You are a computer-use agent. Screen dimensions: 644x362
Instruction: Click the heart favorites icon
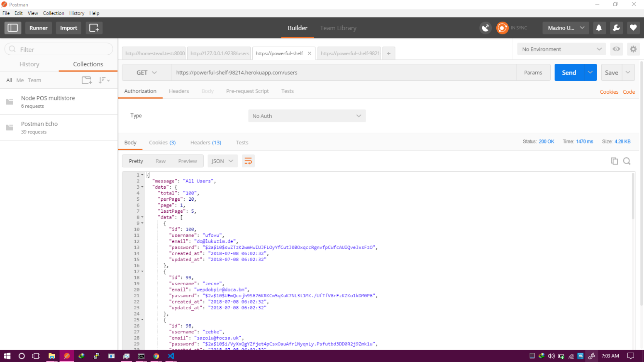pyautogui.click(x=633, y=28)
